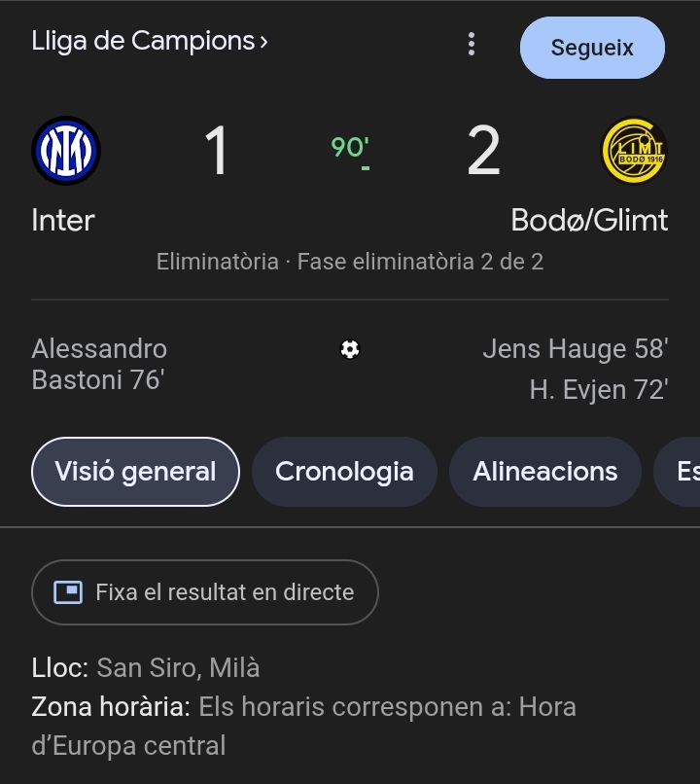
Task: Click the Inter club crest
Action: pyautogui.click(x=66, y=151)
